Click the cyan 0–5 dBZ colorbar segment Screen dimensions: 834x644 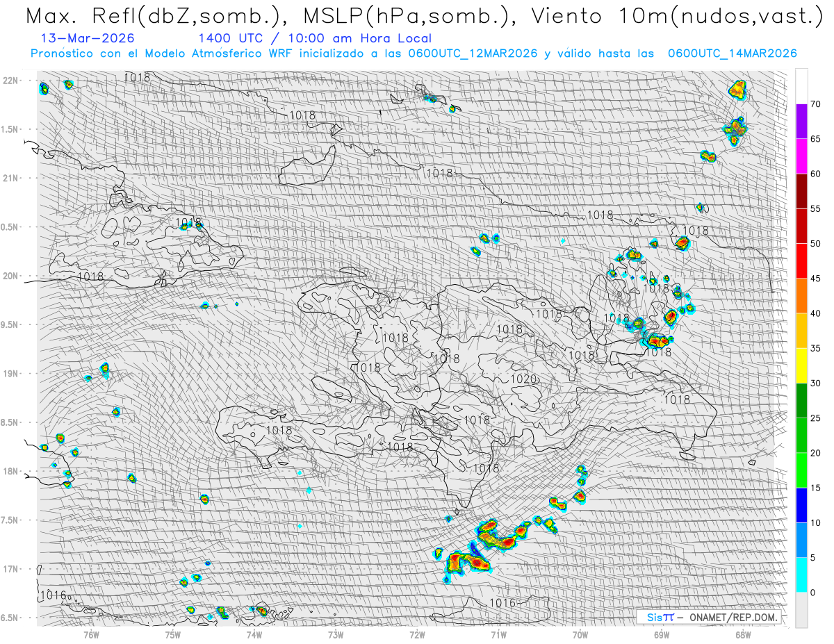[x=801, y=575]
